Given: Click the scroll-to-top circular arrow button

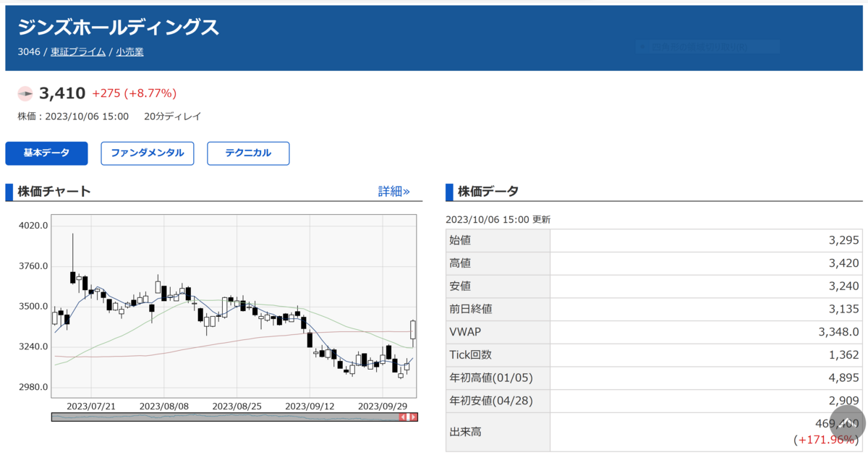Looking at the screenshot, I should click(847, 422).
